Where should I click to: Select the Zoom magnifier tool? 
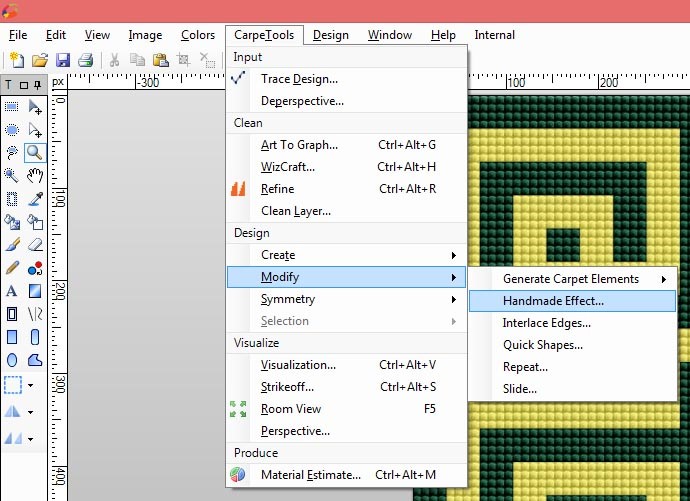click(34, 153)
